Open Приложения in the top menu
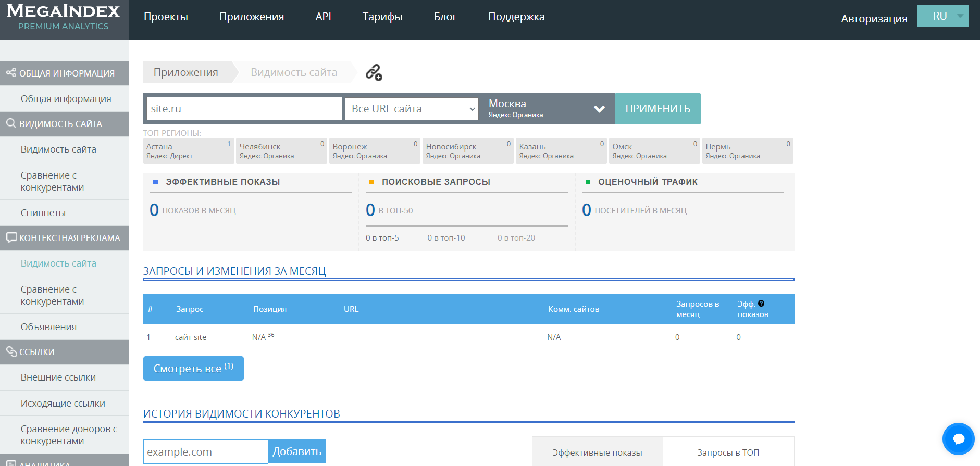Screen dimensions: 980x466 [252, 17]
